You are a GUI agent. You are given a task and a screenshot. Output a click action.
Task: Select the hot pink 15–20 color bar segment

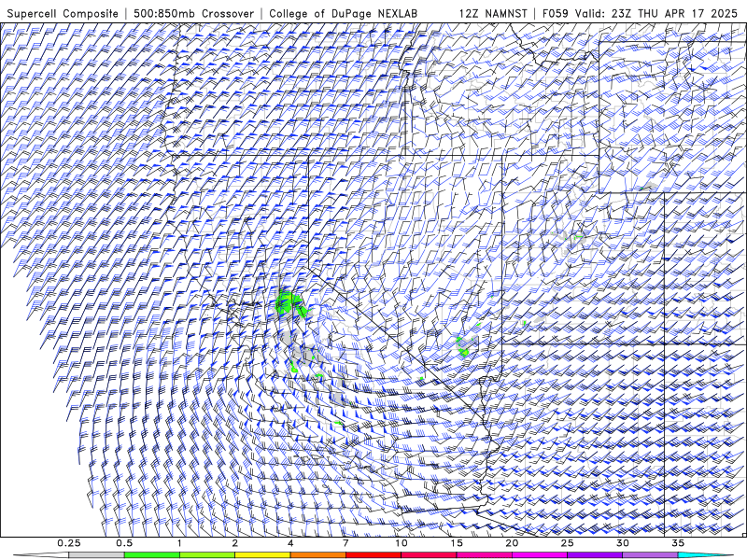484,555
